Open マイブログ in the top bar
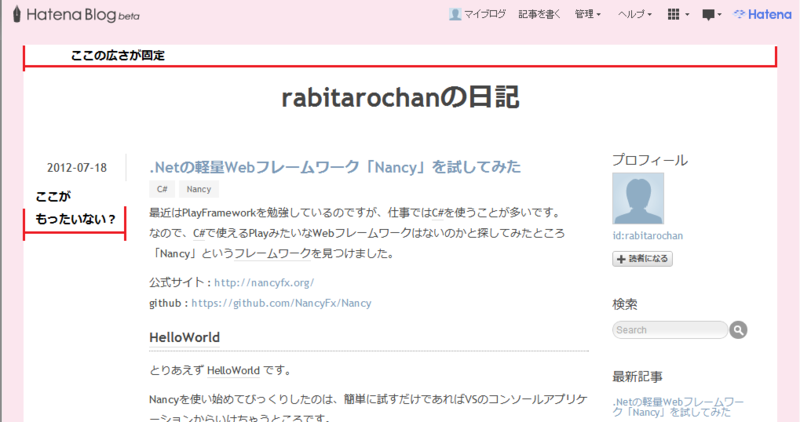This screenshot has width=800, height=422. point(484,14)
